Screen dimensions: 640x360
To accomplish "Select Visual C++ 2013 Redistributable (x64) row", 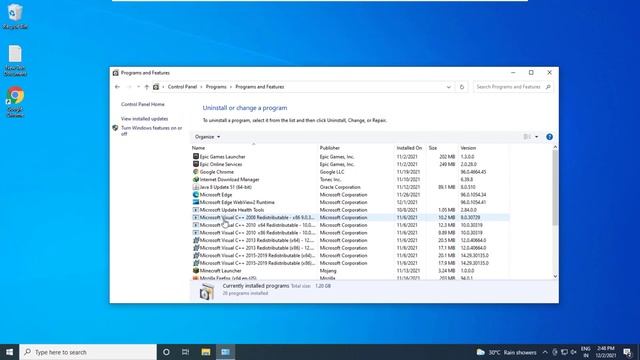I will [350, 240].
